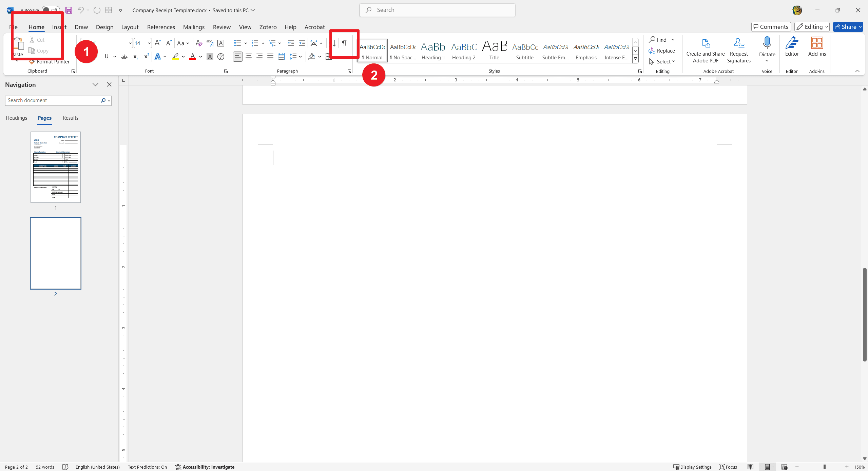This screenshot has width=868, height=471.
Task: Click the Underline formatting icon
Action: pos(106,56)
